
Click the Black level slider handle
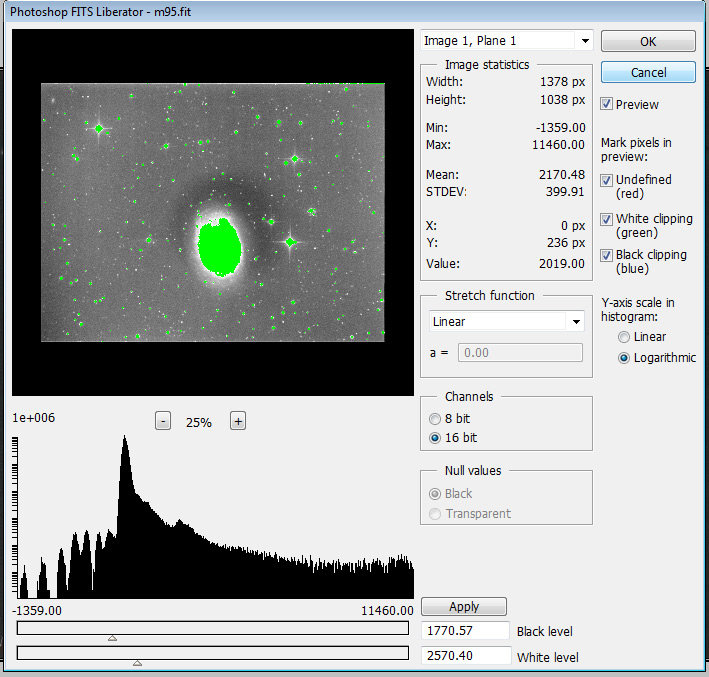[112, 637]
